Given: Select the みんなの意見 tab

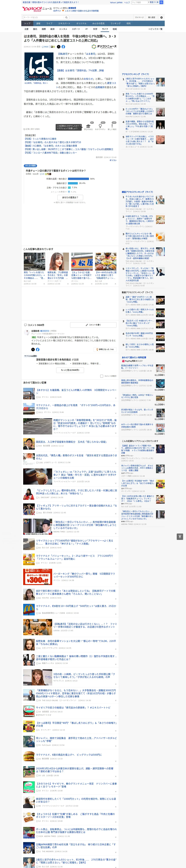Looking at the screenshot, I should (98, 24).
